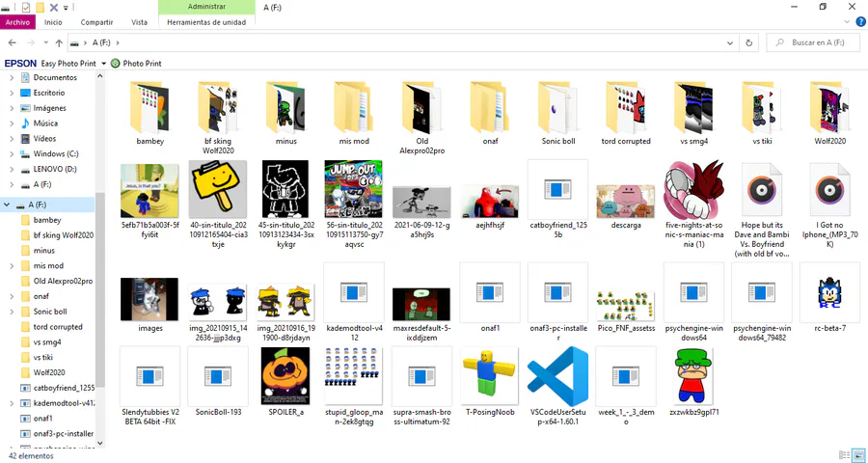Open the onaf folder icon
This screenshot has height=463, width=868.
tap(490, 107)
